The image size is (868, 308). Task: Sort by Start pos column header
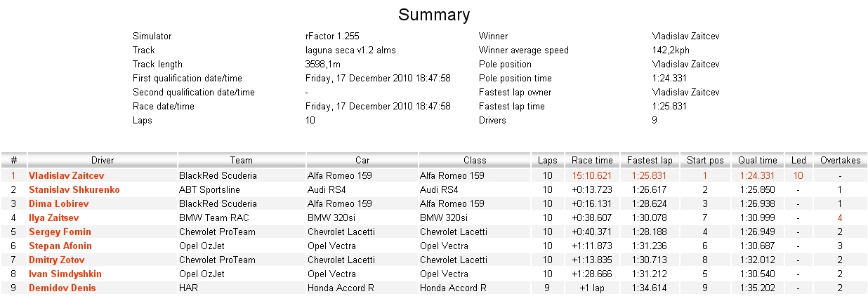(705, 160)
